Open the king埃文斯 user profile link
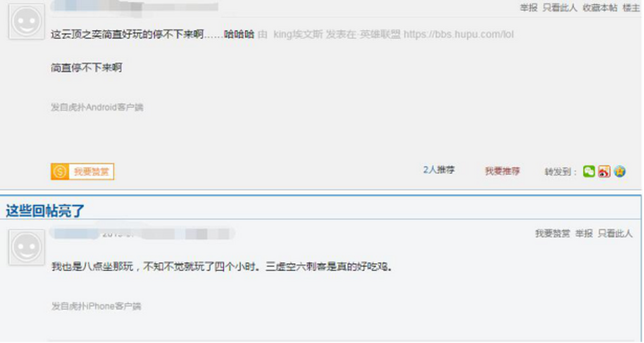644x343 pixels. tap(298, 34)
